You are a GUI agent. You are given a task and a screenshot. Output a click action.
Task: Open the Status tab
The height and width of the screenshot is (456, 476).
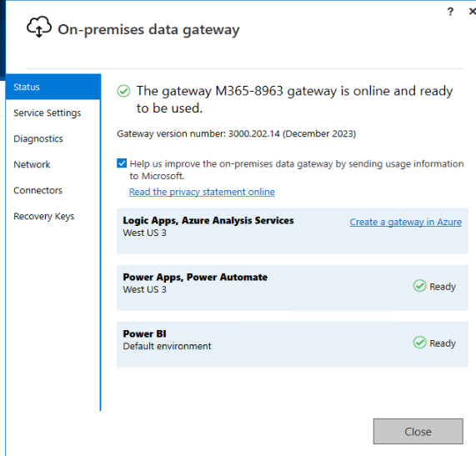[53, 87]
